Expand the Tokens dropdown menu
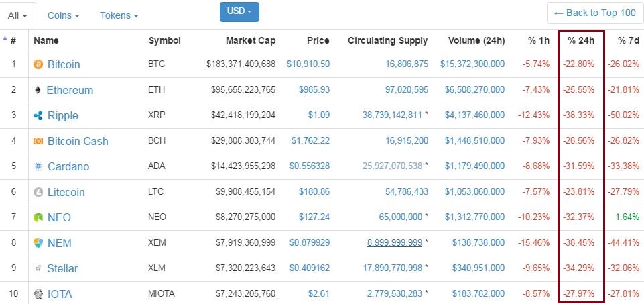Image resolution: width=644 pixels, height=304 pixels. click(119, 15)
